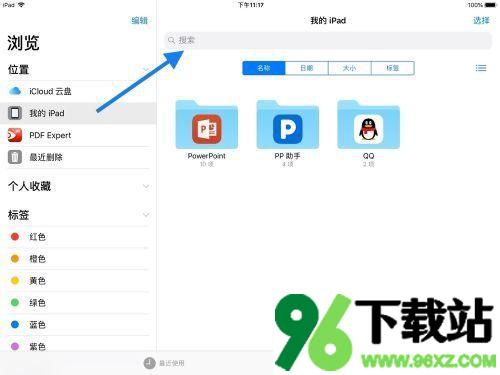Collapse the 位置 locations section
Image resolution: width=500 pixels, height=375 pixels.
click(146, 70)
